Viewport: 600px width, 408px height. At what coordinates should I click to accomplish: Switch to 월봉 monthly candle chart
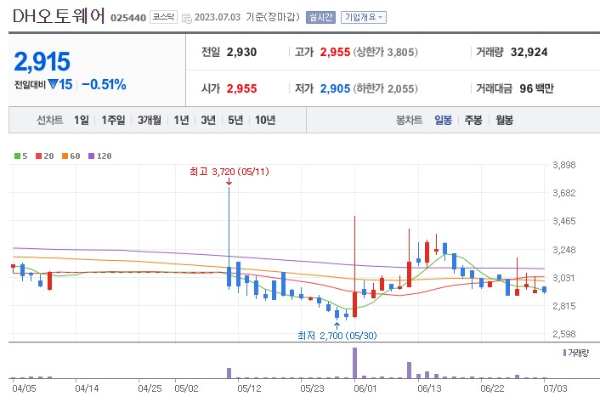pos(504,120)
